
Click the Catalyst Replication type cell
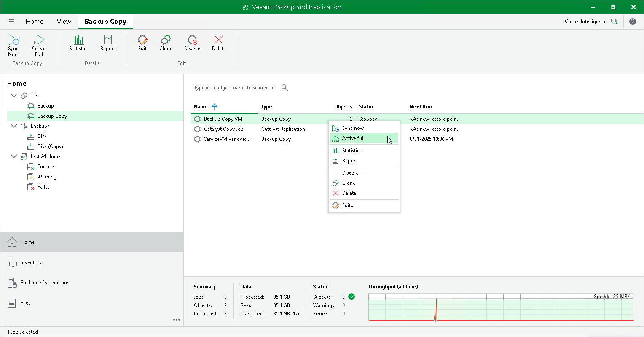pos(283,129)
